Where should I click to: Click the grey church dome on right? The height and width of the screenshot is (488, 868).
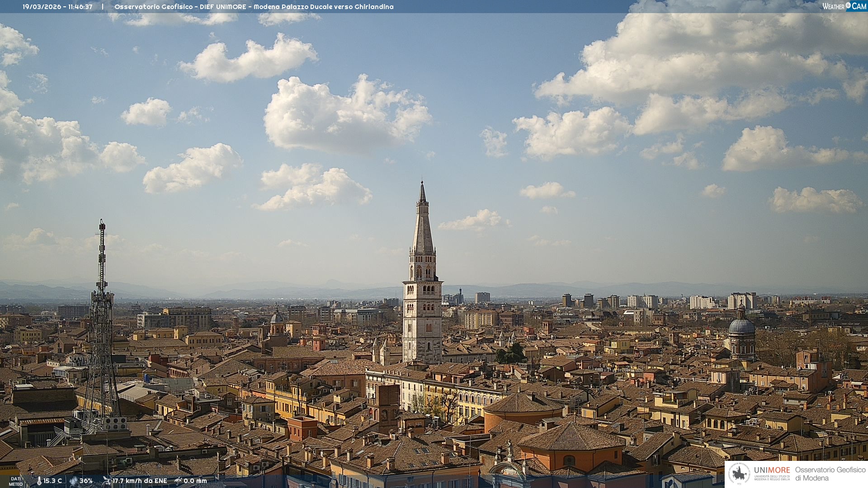coord(741,326)
